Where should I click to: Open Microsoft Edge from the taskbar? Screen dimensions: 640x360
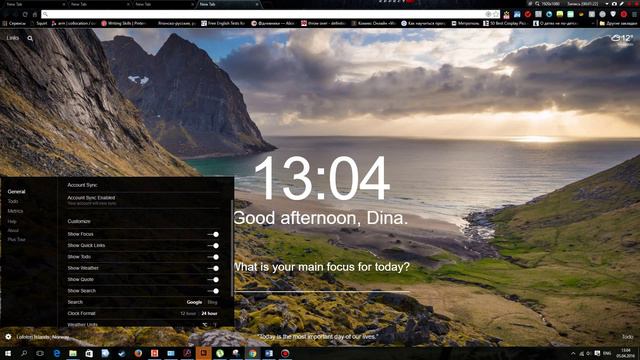click(x=57, y=353)
